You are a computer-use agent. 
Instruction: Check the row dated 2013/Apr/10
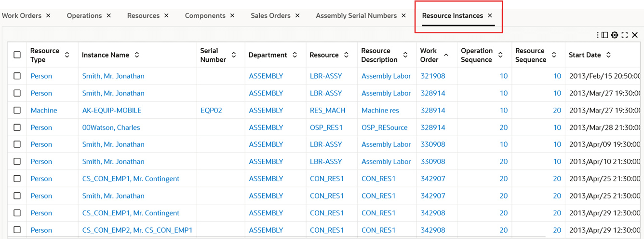coord(17,161)
